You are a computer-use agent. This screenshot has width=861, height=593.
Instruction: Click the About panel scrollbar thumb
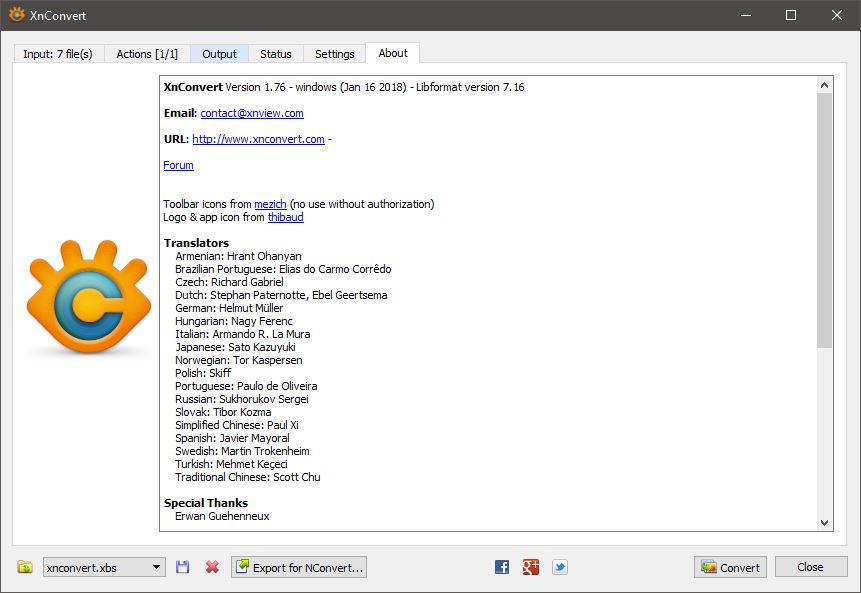point(824,220)
